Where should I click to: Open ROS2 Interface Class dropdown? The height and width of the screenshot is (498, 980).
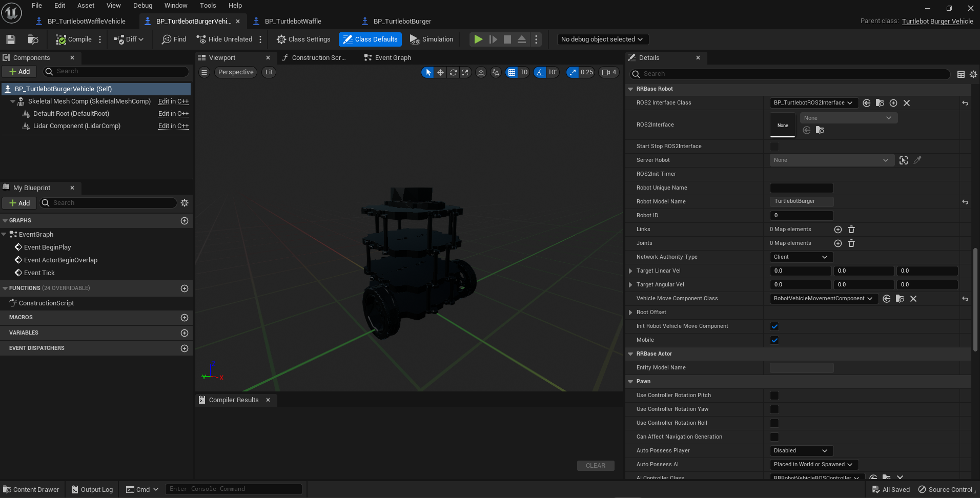(813, 103)
